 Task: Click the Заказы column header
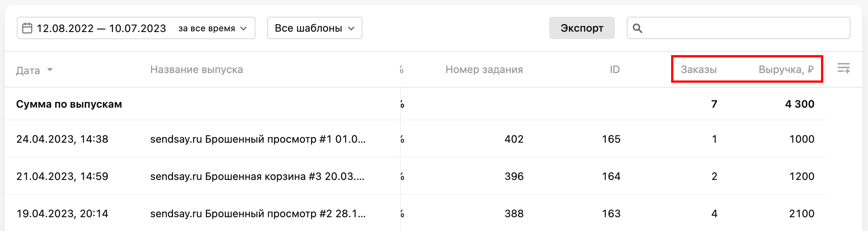click(x=699, y=70)
